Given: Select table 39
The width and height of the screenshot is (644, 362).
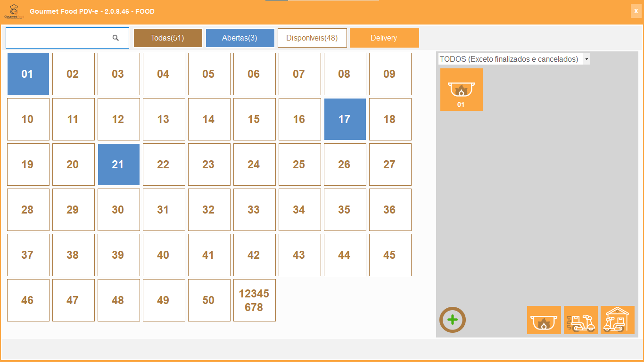Looking at the screenshot, I should pyautogui.click(x=119, y=255).
